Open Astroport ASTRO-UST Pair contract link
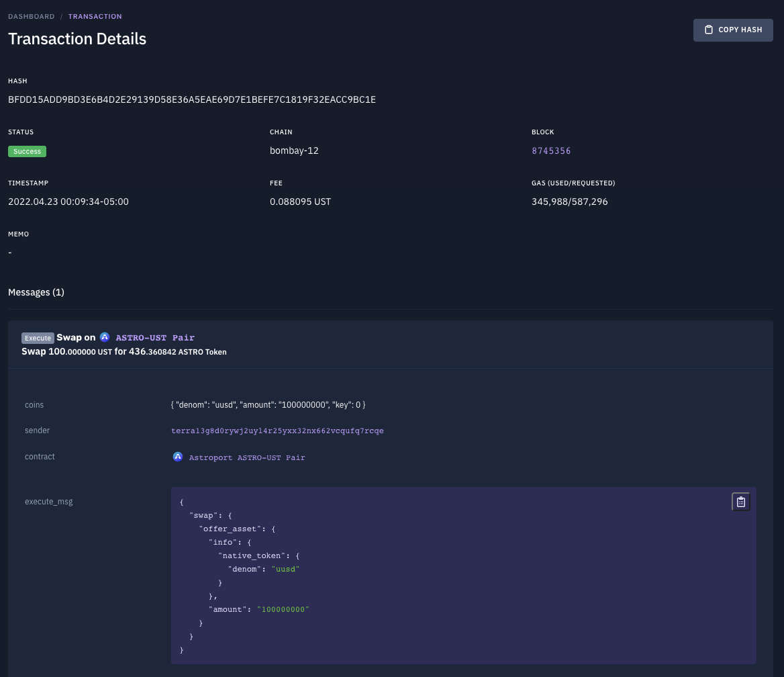Screen dimensions: 784x677 coord(247,457)
